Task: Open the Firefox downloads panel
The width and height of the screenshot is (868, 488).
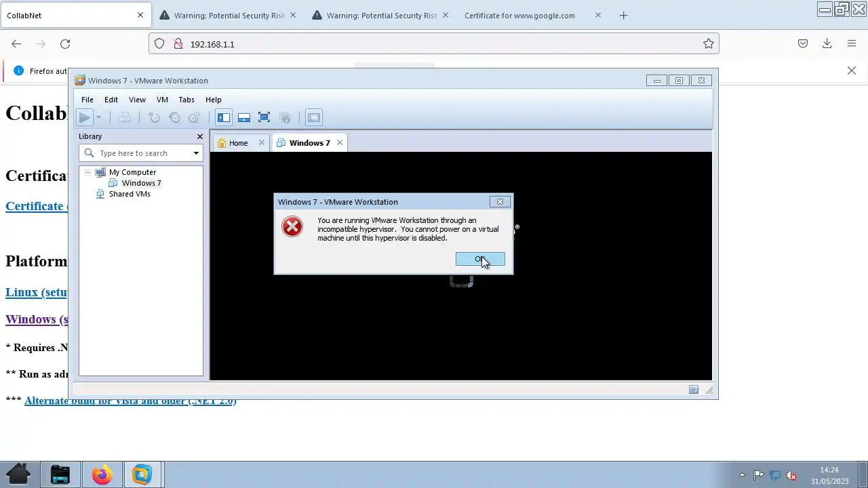Action: pos(827,44)
